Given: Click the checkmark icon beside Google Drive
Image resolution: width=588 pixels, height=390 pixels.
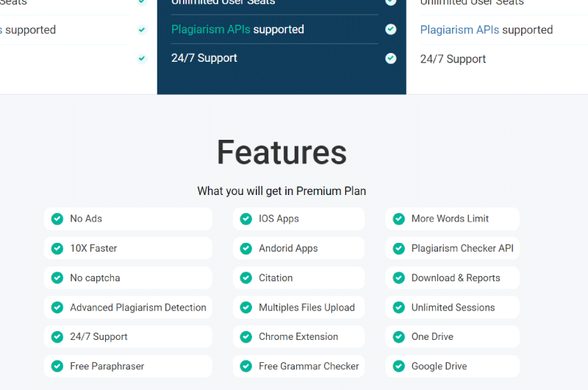Looking at the screenshot, I should [399, 366].
